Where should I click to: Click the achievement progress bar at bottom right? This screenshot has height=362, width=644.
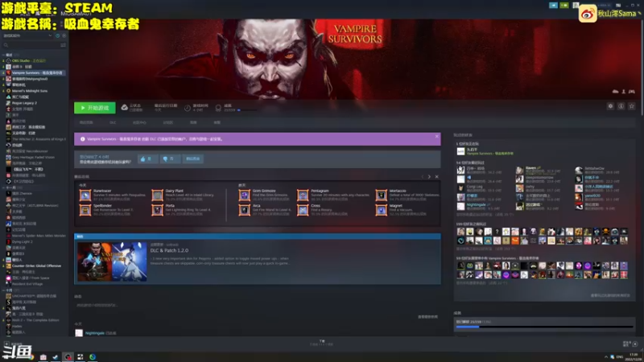click(545, 327)
